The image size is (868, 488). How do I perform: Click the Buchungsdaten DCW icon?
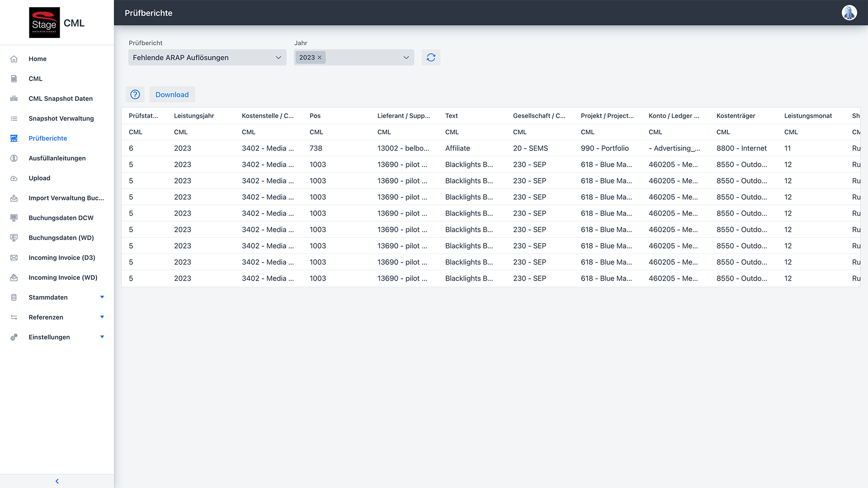[x=14, y=218]
